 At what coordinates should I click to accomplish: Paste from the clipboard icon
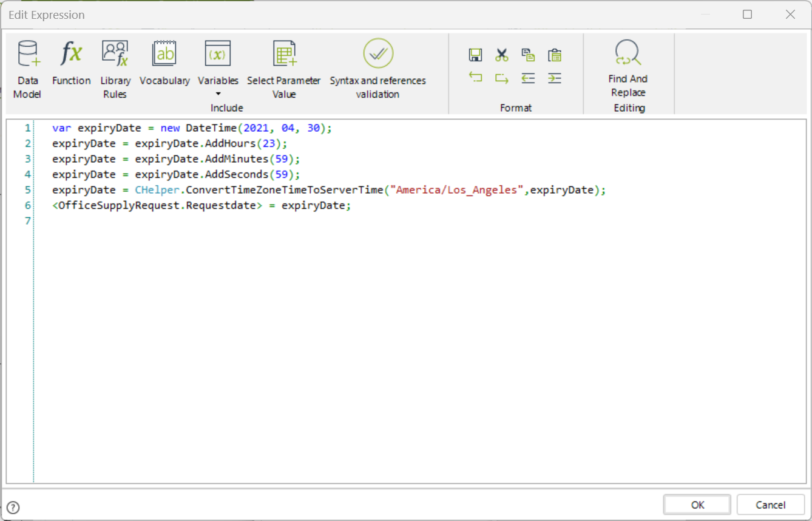click(x=554, y=55)
